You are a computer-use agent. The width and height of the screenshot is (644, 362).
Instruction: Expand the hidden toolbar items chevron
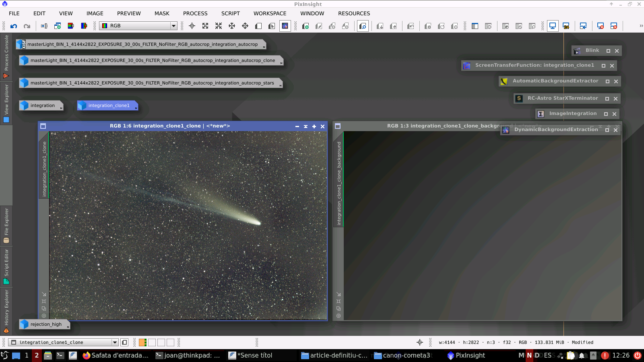point(641,26)
